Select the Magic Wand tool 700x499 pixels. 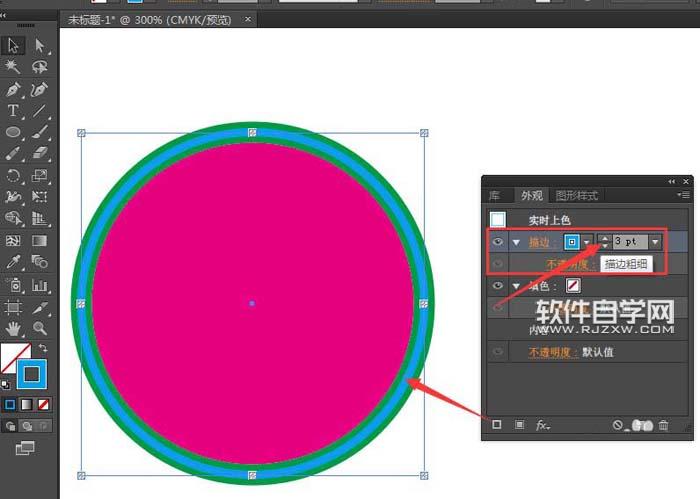(x=13, y=67)
